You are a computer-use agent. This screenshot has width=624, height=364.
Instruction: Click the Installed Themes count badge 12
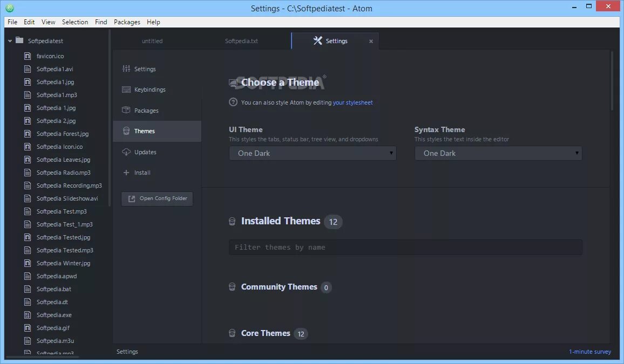click(333, 222)
